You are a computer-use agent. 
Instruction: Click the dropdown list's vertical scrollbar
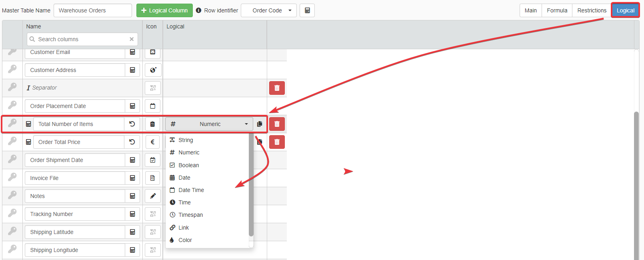click(251, 184)
